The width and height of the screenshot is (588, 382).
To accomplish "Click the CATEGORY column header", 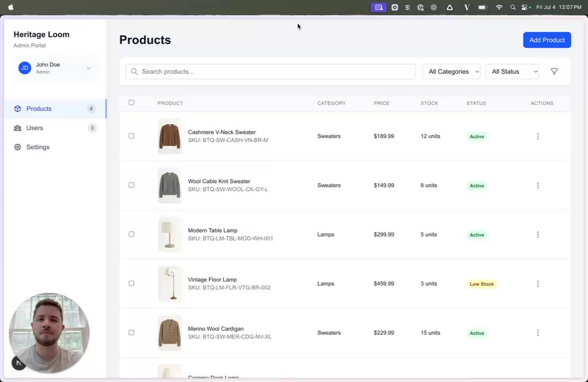I will (x=331, y=103).
